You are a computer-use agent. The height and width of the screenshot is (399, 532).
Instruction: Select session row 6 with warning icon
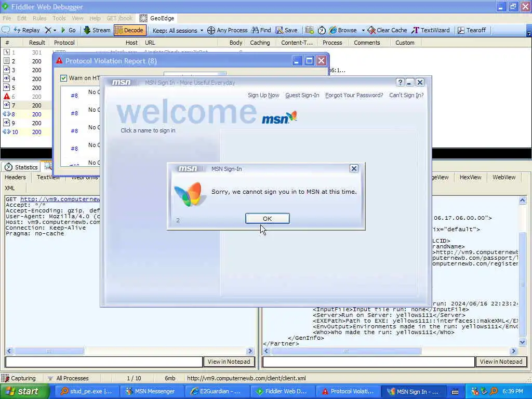tap(25, 96)
